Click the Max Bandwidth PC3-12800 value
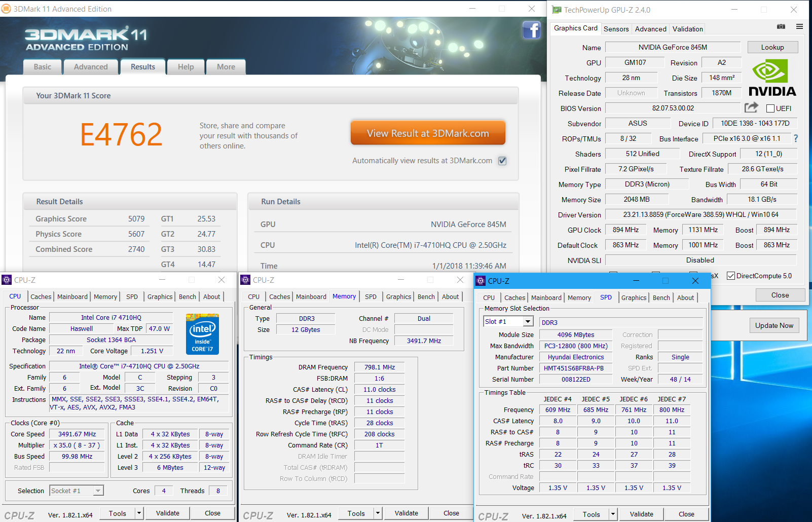 click(576, 346)
